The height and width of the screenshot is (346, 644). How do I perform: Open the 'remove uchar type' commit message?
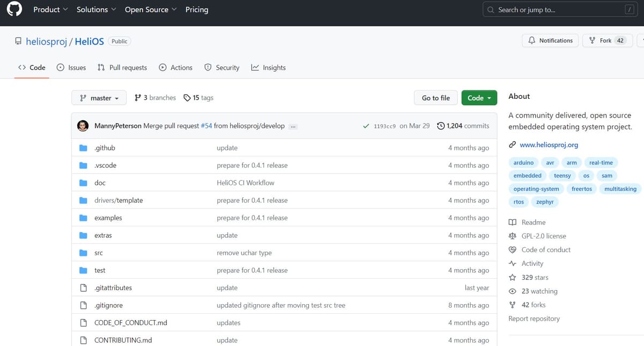click(244, 253)
